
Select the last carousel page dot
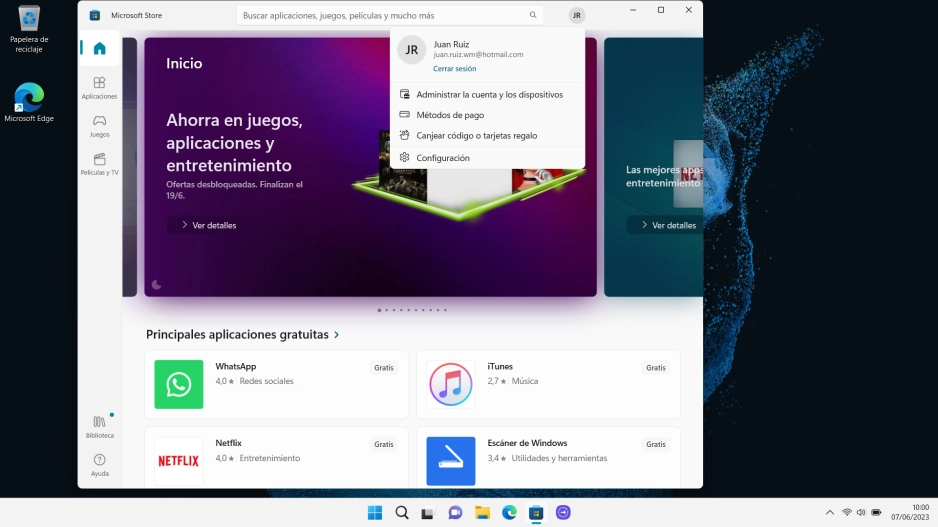(x=445, y=310)
